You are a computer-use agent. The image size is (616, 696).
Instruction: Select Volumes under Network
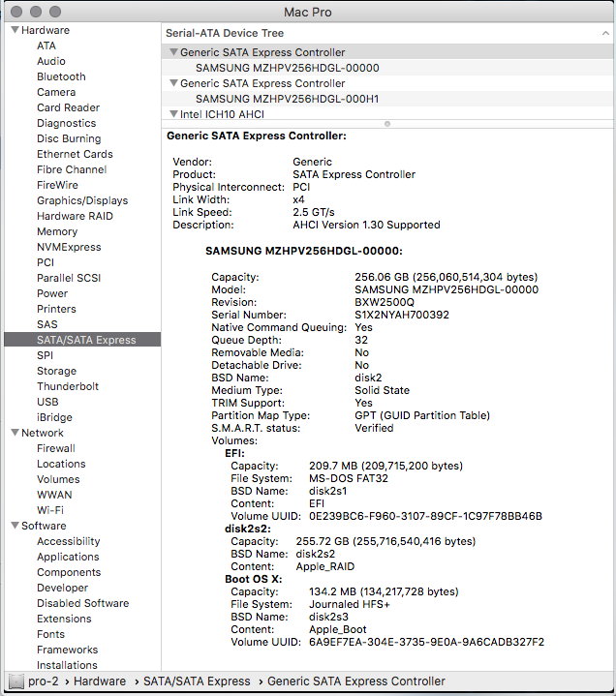pos(58,479)
